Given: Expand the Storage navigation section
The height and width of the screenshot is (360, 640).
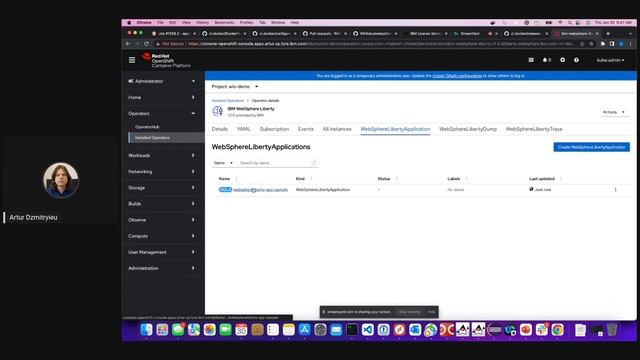Looking at the screenshot, I should point(162,188).
